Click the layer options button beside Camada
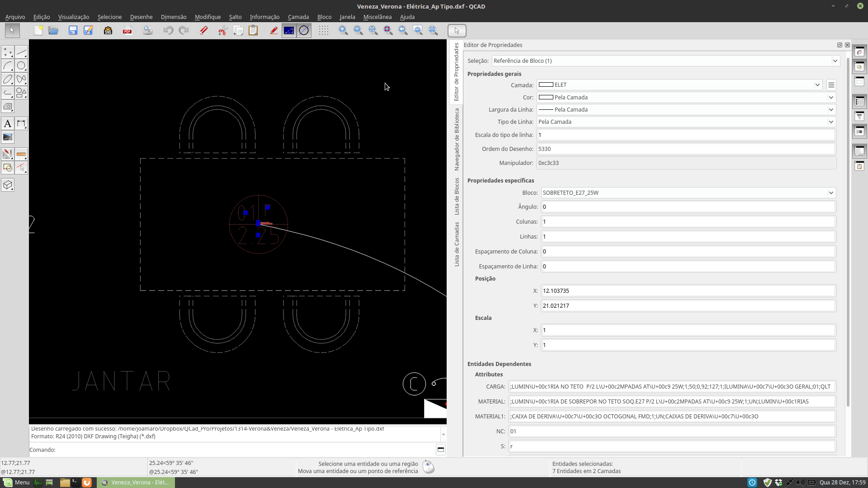868x488 pixels. (831, 85)
